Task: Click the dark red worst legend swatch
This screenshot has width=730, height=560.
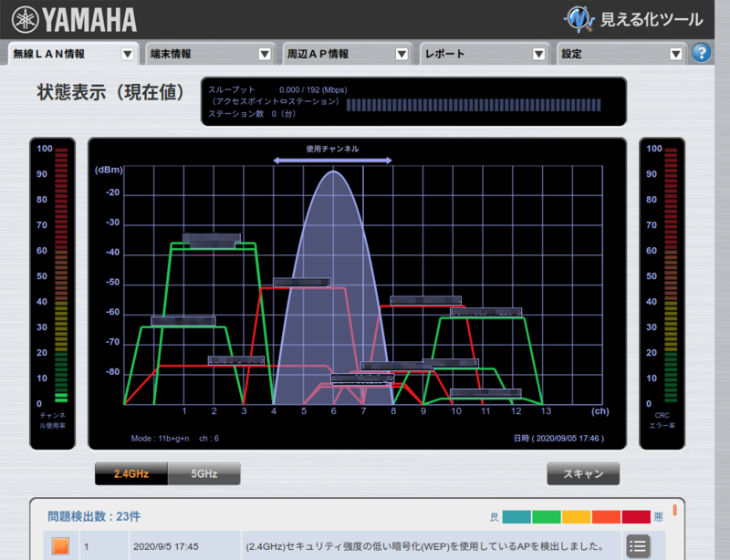Action: (636, 517)
